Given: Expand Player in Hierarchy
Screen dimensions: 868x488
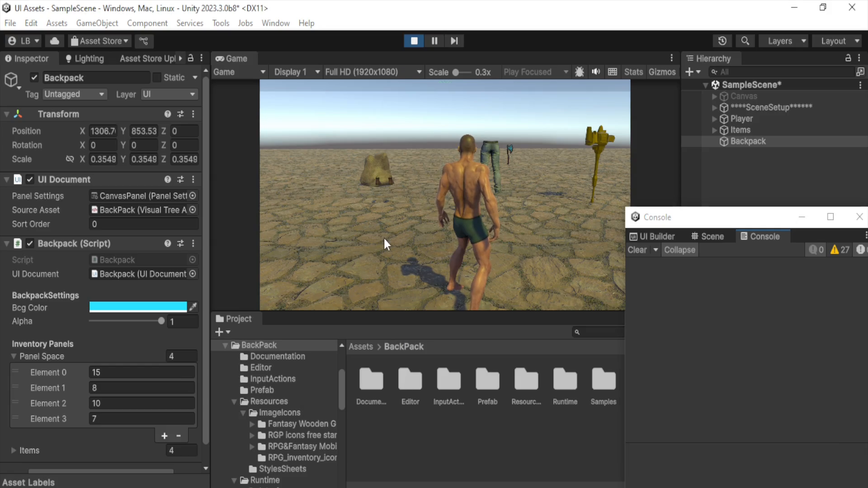Looking at the screenshot, I should click(714, 119).
